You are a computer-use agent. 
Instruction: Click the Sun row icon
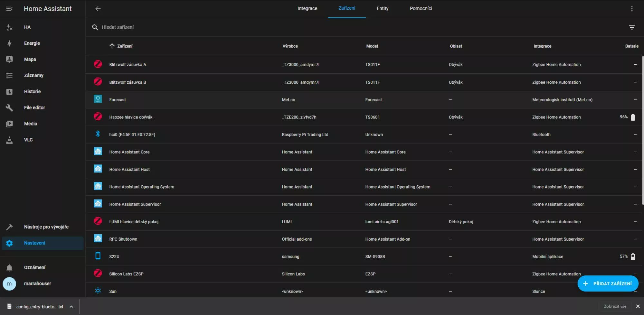tap(98, 291)
